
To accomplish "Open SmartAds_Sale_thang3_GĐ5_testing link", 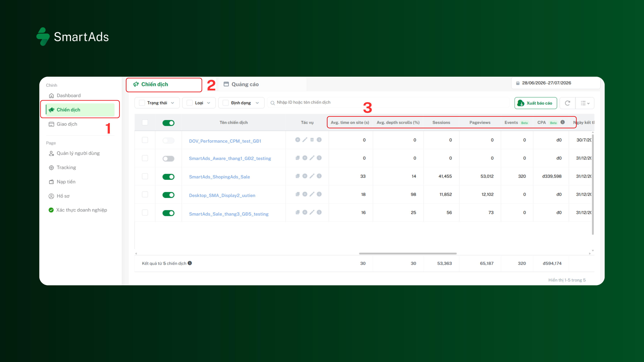I will 228,214.
